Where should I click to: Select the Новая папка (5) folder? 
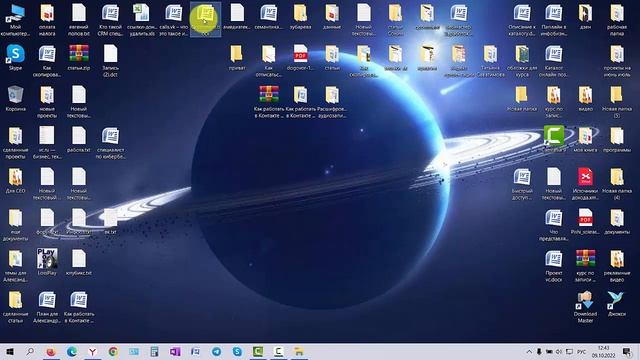(x=617, y=102)
